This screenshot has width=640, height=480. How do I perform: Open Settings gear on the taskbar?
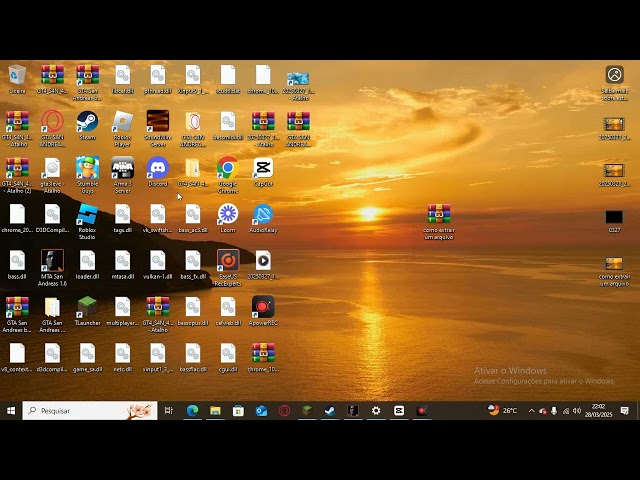click(376, 411)
